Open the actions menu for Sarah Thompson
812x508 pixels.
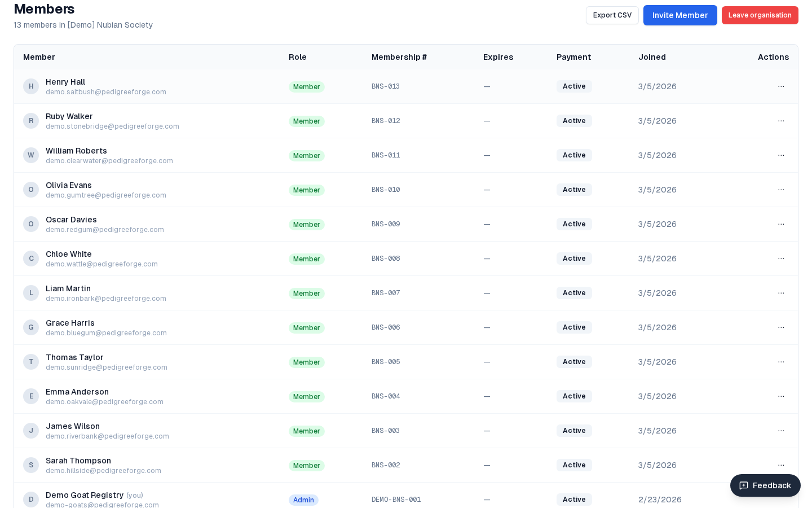[782, 465]
